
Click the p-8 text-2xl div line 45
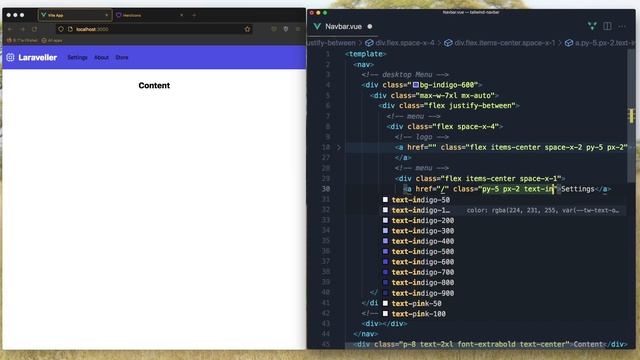pos(490,344)
